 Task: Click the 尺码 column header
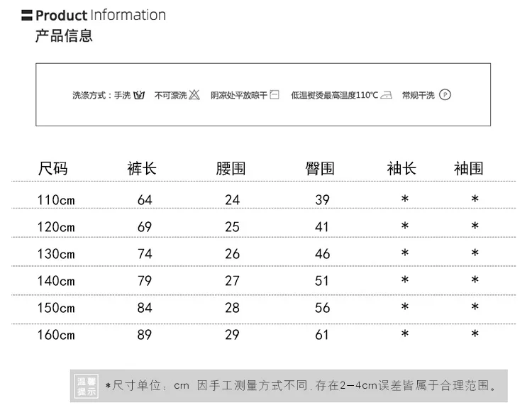point(53,168)
